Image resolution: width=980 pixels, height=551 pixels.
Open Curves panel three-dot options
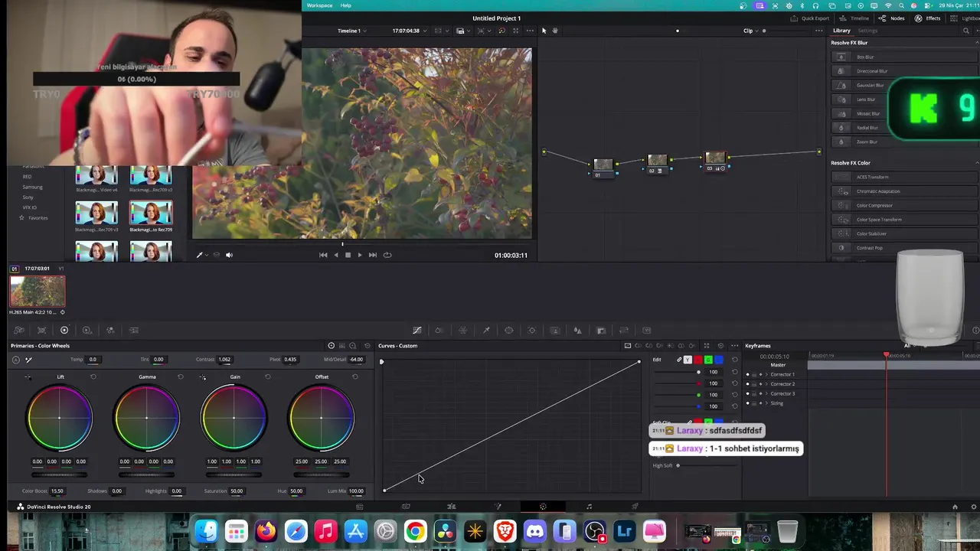click(x=735, y=346)
